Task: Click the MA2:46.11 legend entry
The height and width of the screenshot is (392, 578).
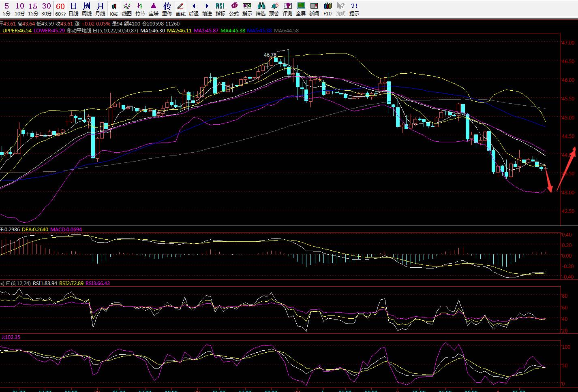Action: tap(180, 30)
